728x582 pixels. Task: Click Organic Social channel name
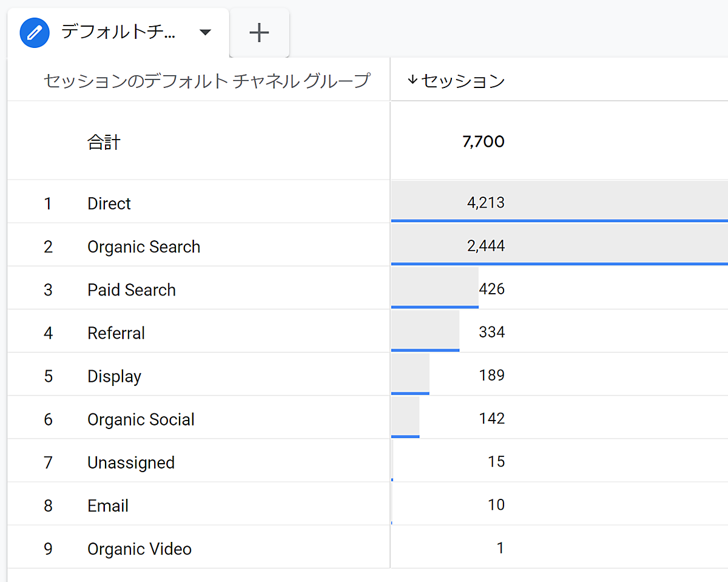141,419
